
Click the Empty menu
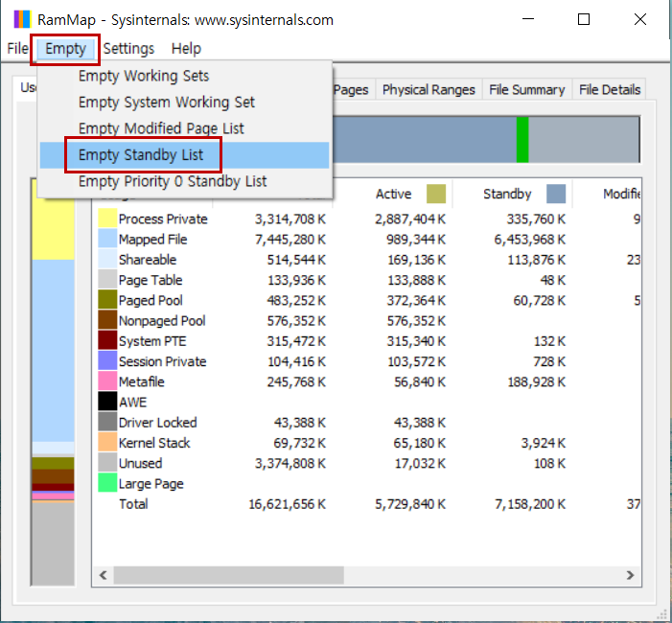point(65,49)
